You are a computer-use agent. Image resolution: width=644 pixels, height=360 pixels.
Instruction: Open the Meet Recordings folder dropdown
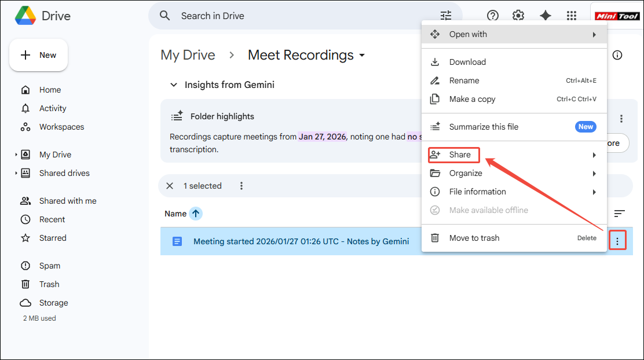pyautogui.click(x=361, y=55)
